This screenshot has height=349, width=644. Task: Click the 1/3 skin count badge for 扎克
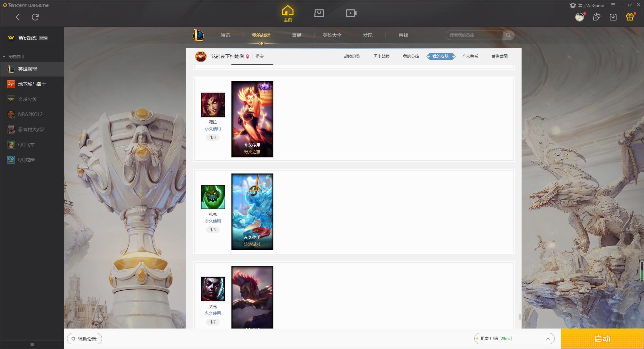coord(213,230)
